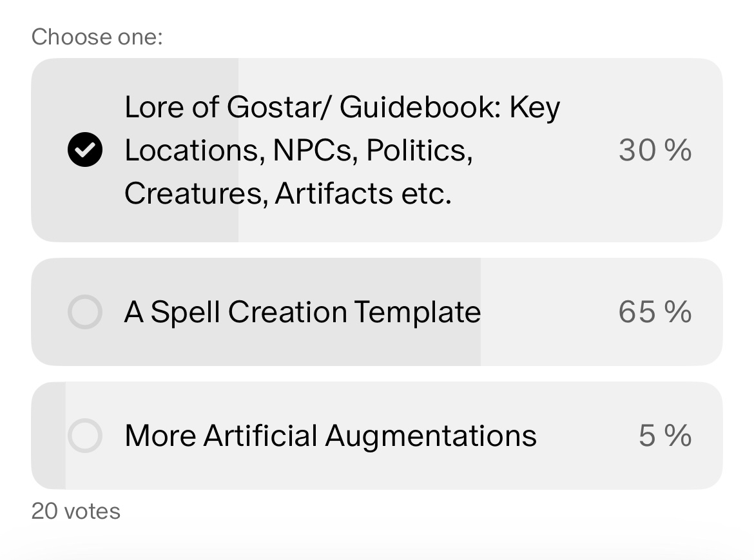This screenshot has height=560, width=754.
Task: Open the 20 votes count link
Action: coord(76,511)
